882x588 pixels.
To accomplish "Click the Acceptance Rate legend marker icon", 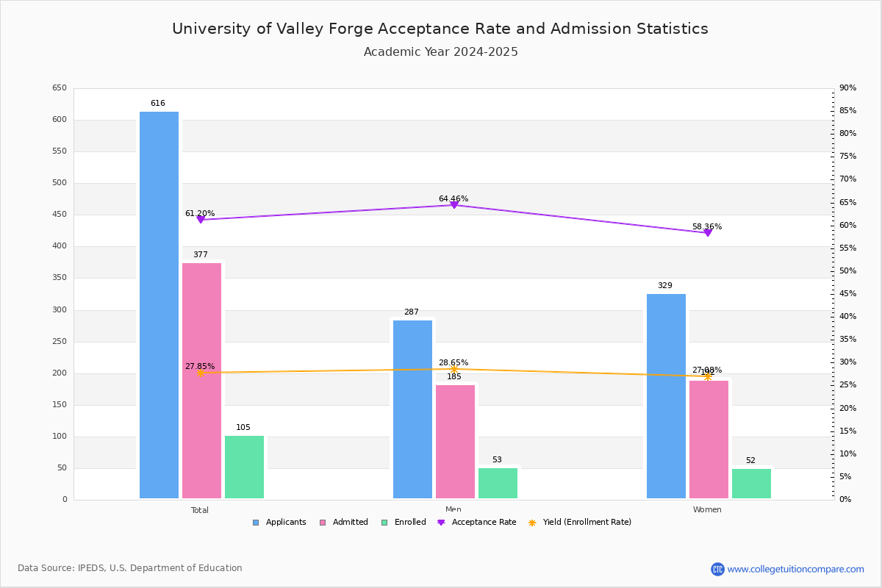I will point(441,523).
